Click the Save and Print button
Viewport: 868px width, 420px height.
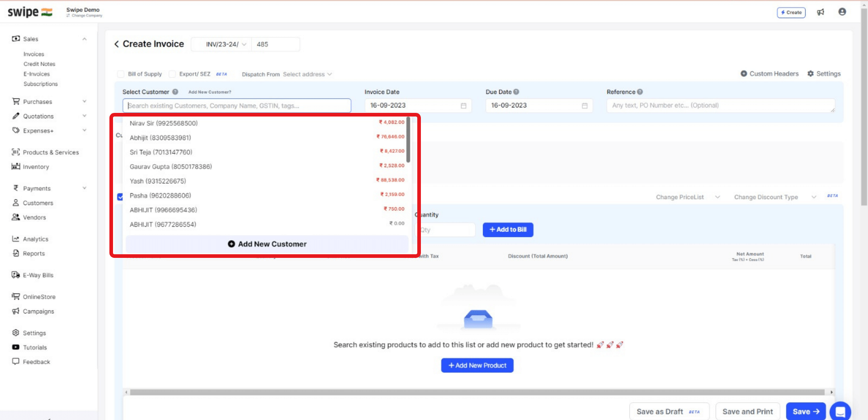[x=747, y=411]
